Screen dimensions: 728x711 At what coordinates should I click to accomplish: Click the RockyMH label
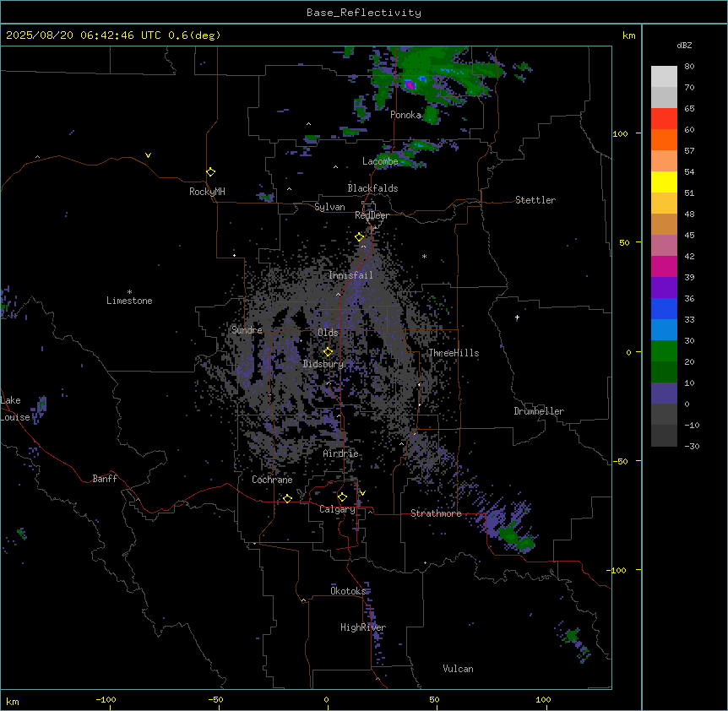pyautogui.click(x=207, y=192)
